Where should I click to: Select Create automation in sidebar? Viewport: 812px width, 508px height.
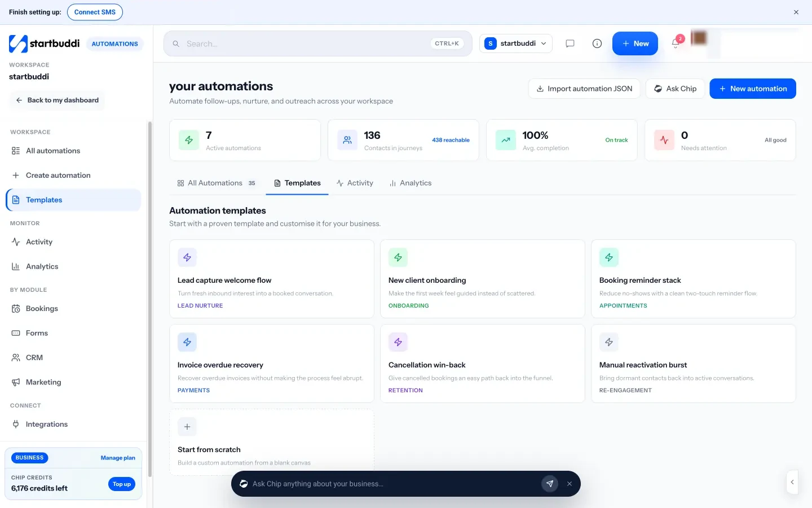(x=73, y=176)
